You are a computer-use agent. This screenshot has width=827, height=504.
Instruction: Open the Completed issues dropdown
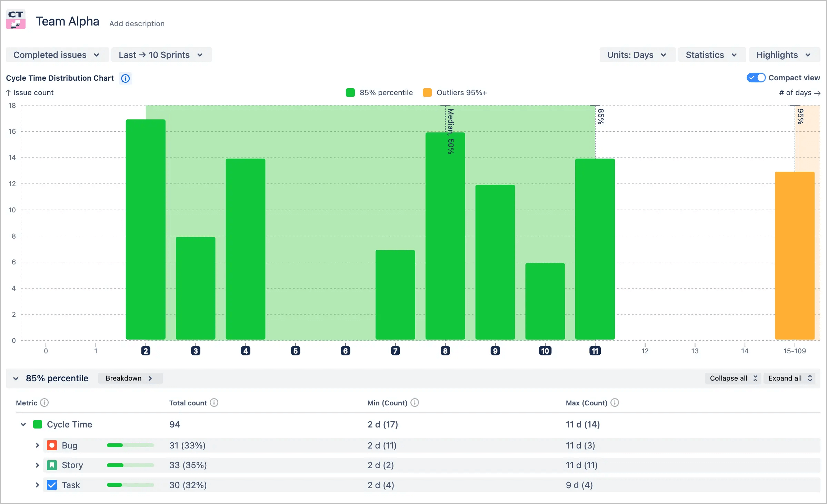pos(57,54)
